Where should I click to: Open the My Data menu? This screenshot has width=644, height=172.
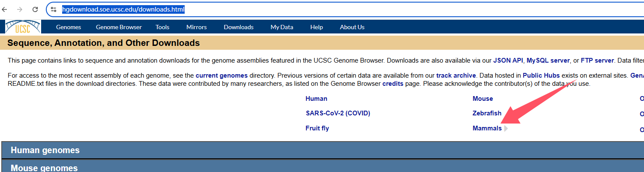point(282,27)
